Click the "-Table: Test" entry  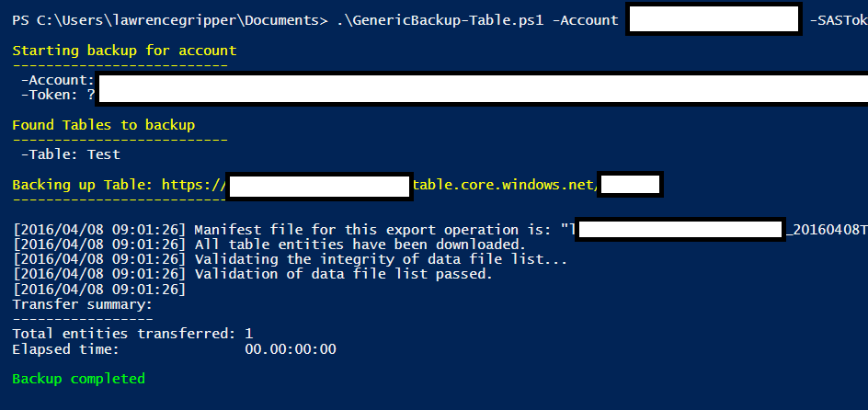[71, 154]
